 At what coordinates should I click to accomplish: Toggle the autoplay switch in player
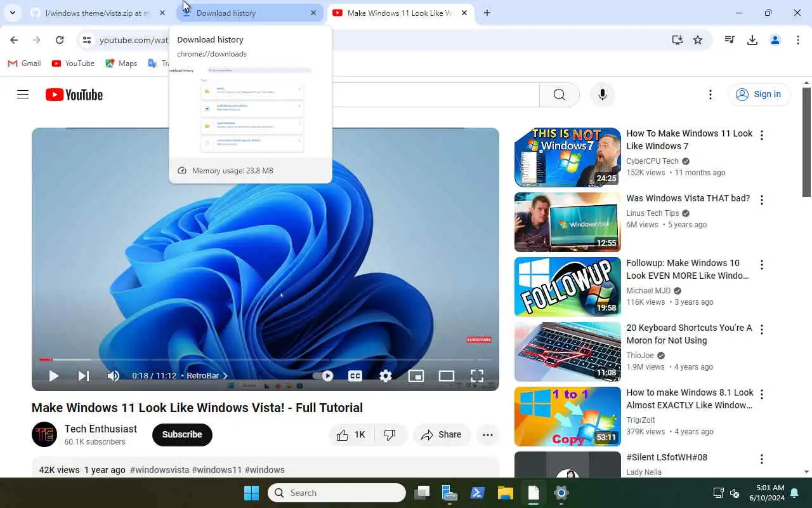(324, 376)
